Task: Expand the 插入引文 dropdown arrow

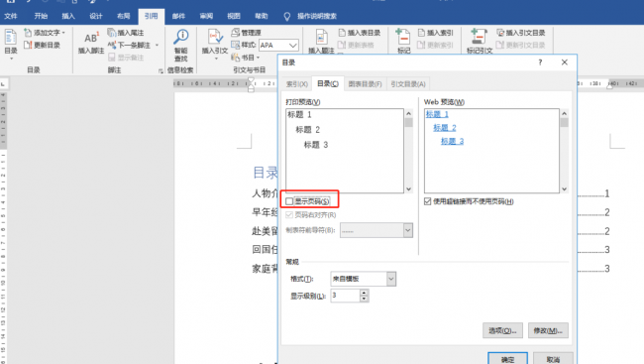Action: [216, 59]
